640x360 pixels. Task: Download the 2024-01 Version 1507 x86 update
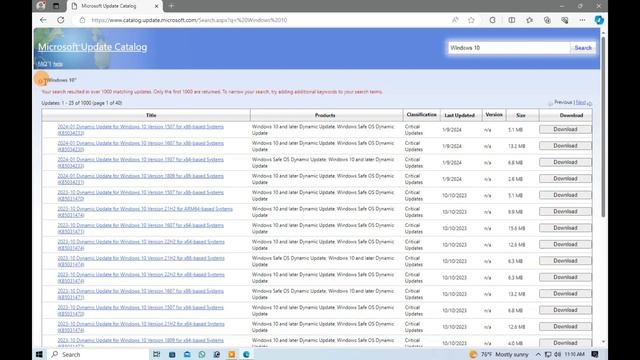pyautogui.click(x=565, y=129)
